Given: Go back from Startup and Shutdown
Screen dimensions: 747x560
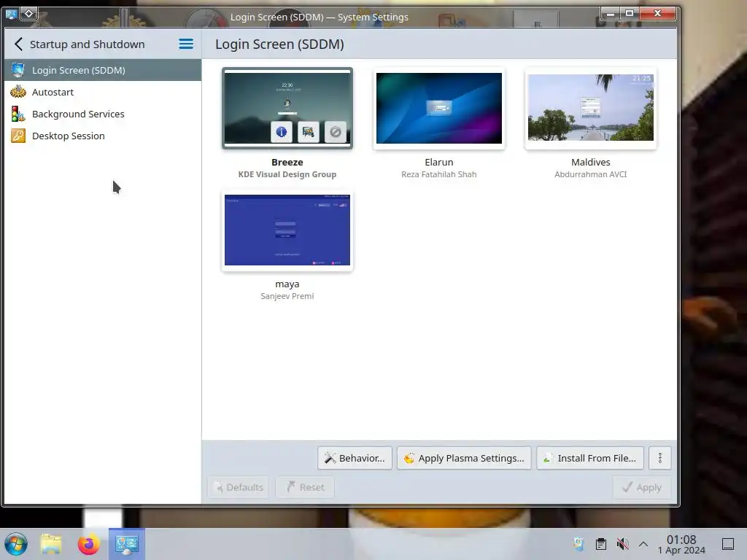Looking at the screenshot, I should [x=18, y=44].
